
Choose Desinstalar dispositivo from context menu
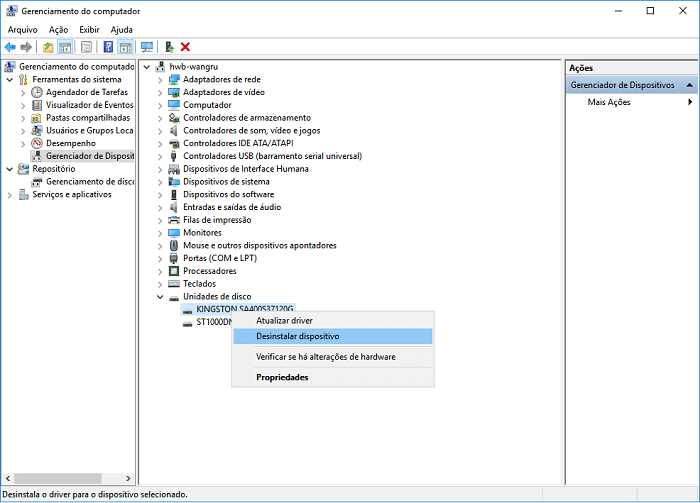333,336
